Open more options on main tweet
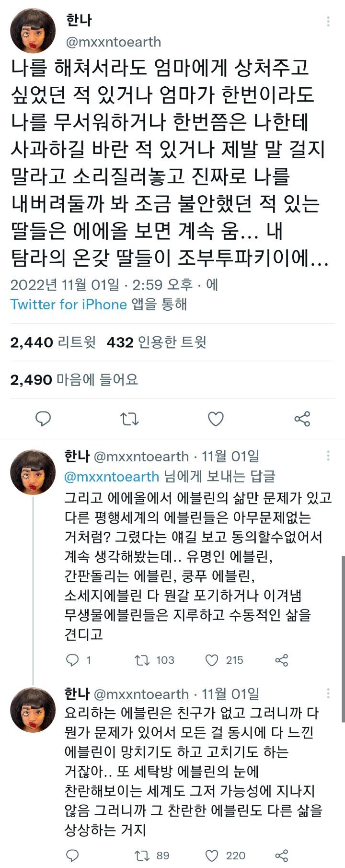 pyautogui.click(x=328, y=22)
